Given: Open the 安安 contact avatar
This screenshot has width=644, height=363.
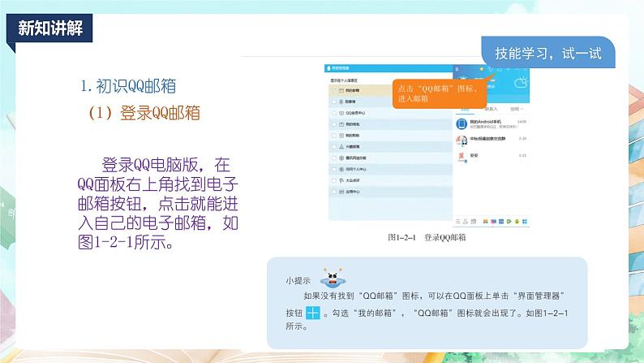Looking at the screenshot, I should 461,157.
